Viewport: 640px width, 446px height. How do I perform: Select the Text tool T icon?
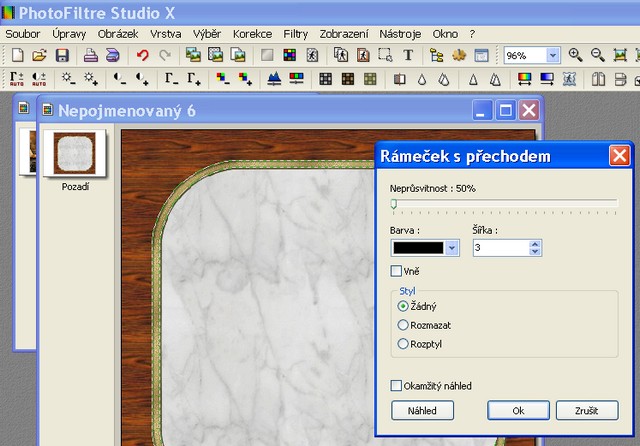click(408, 55)
